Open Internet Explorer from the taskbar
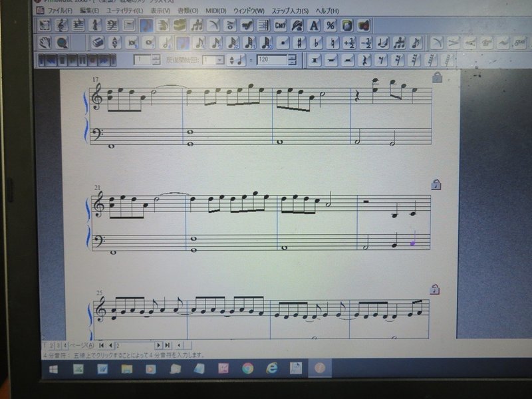The height and width of the screenshot is (399, 532). pos(272,368)
